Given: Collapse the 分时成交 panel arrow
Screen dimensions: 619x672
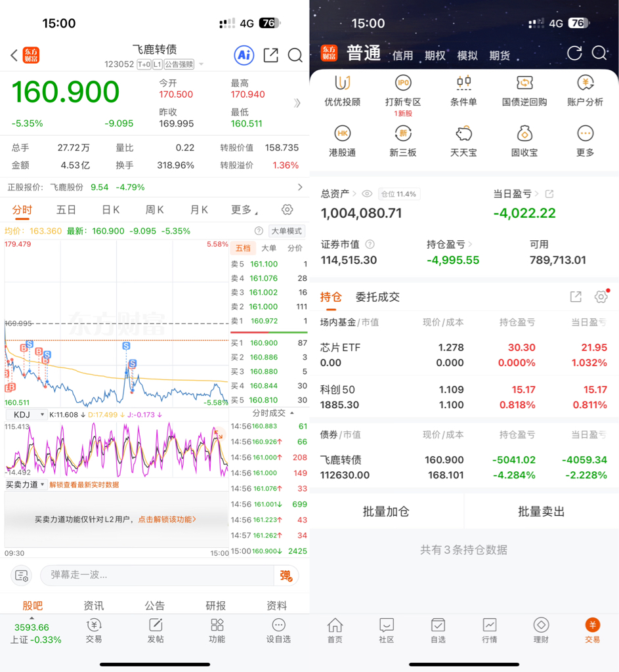Looking at the screenshot, I should click(x=292, y=413).
